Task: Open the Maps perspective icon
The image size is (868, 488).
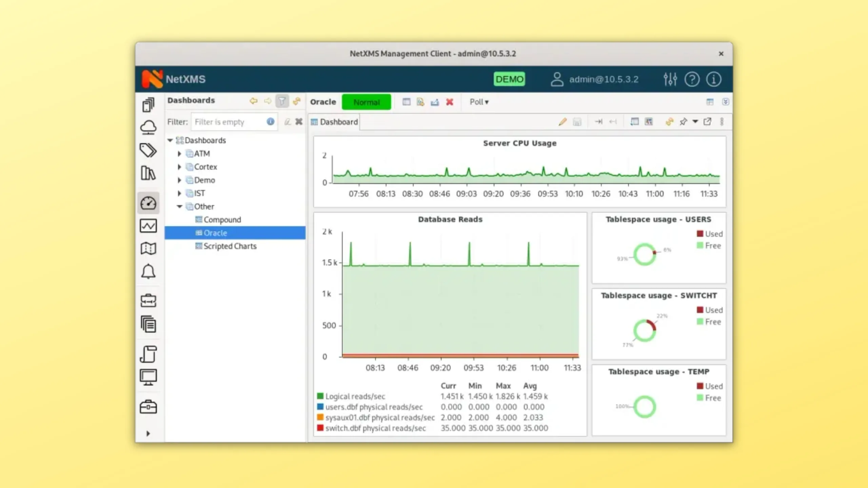Action: coord(148,248)
